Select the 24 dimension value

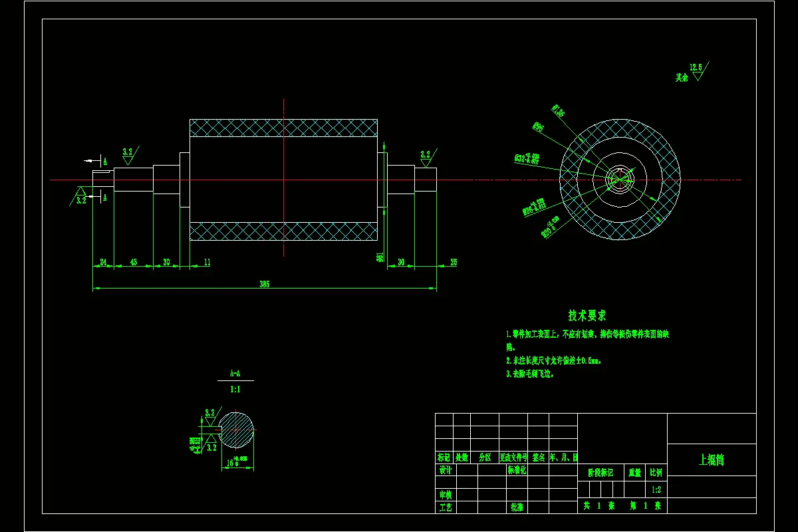(x=103, y=263)
